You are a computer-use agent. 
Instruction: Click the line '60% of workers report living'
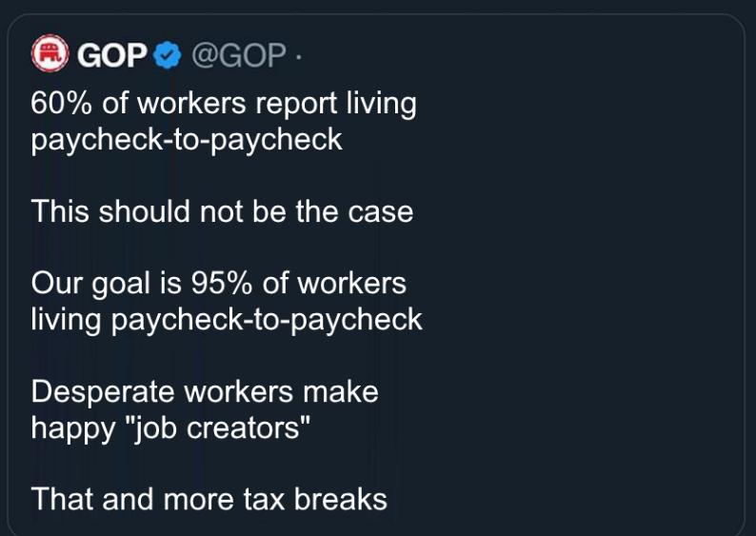tap(224, 104)
